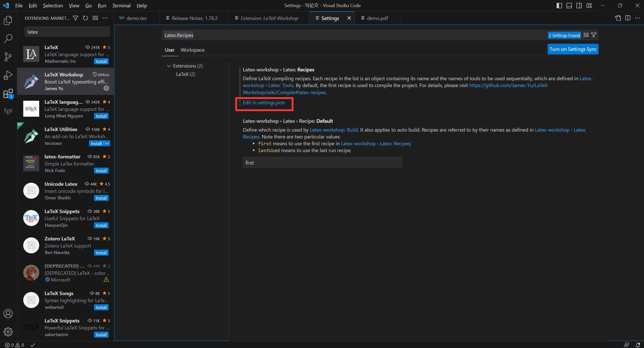Clear settings search input icon

coord(586,35)
